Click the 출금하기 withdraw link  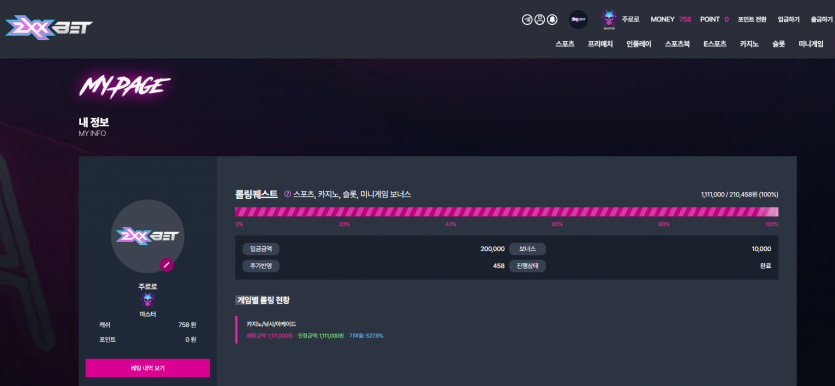tap(822, 19)
